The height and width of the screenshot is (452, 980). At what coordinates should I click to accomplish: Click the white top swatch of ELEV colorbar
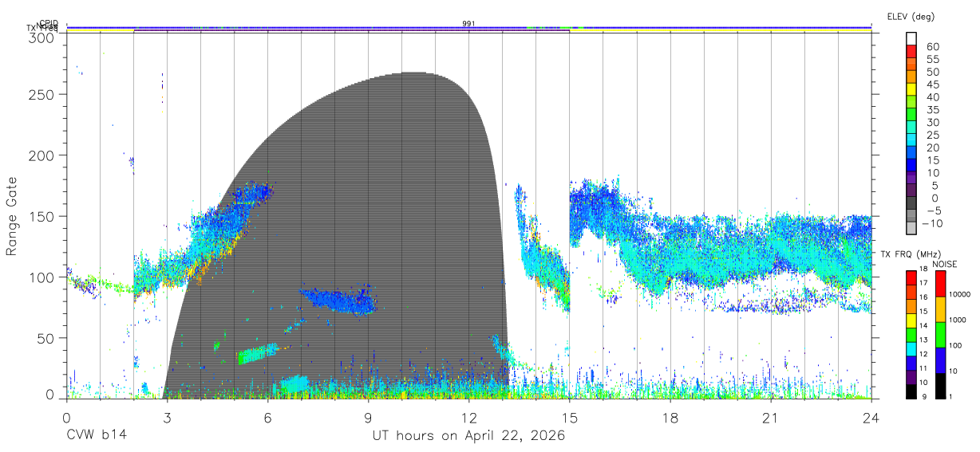[911, 37]
